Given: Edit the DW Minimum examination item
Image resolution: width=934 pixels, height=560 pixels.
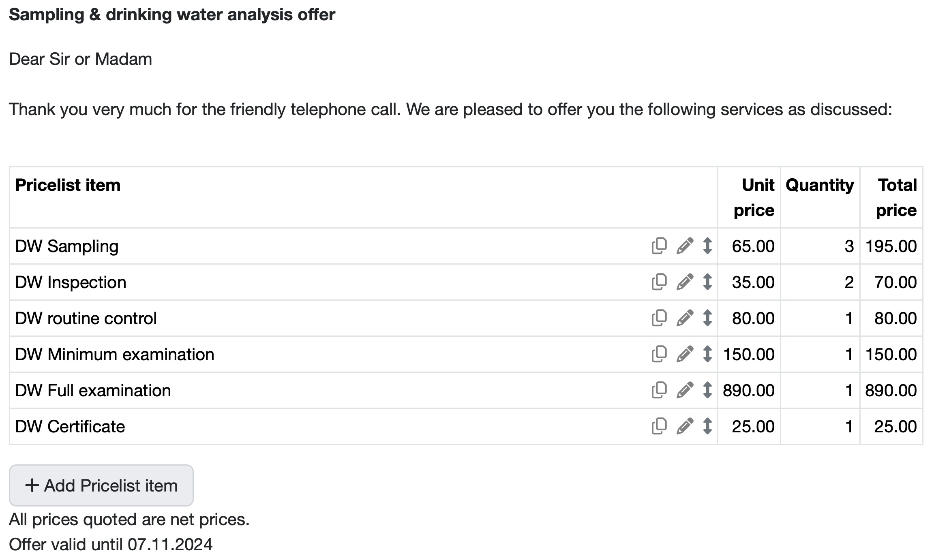Looking at the screenshot, I should 685,354.
